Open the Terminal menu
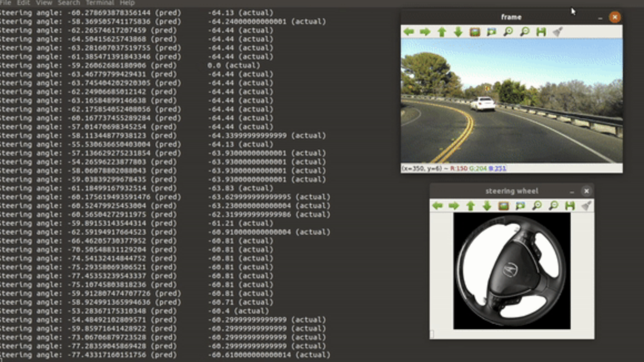The image size is (644, 362). coord(99,3)
